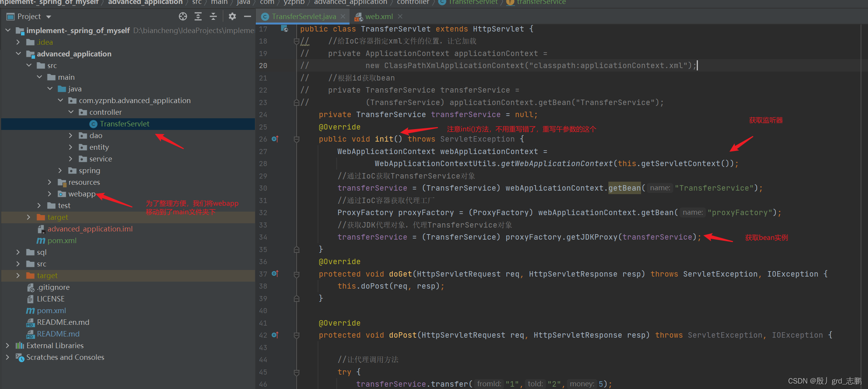The width and height of the screenshot is (868, 389).
Task: Collapse the controller package
Action: [71, 112]
